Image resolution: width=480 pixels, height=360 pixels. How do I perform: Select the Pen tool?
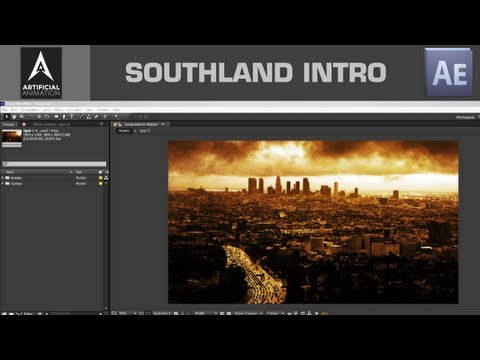pyautogui.click(x=64, y=117)
